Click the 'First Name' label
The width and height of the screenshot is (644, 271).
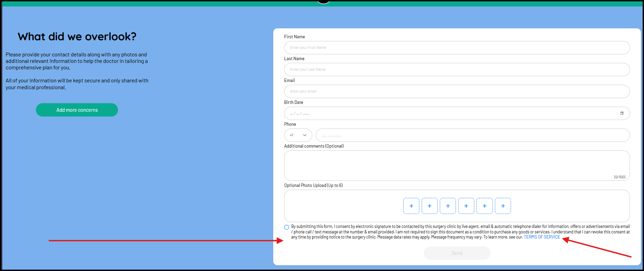(294, 37)
